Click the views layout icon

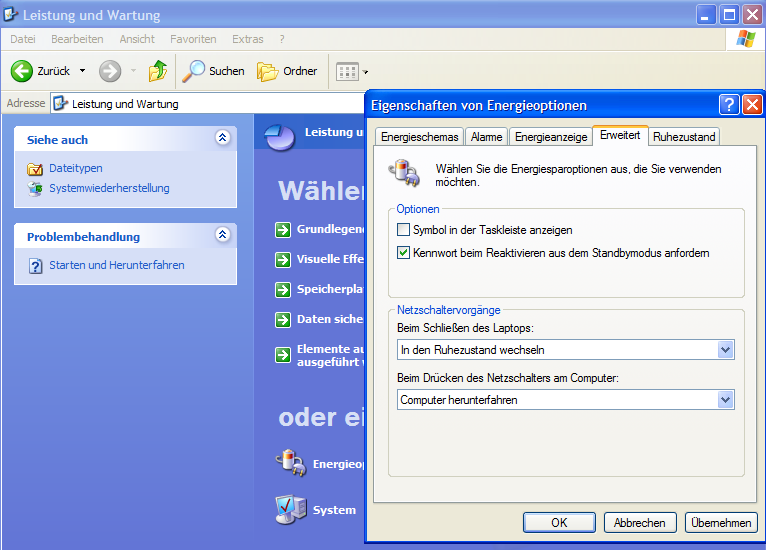tap(347, 71)
